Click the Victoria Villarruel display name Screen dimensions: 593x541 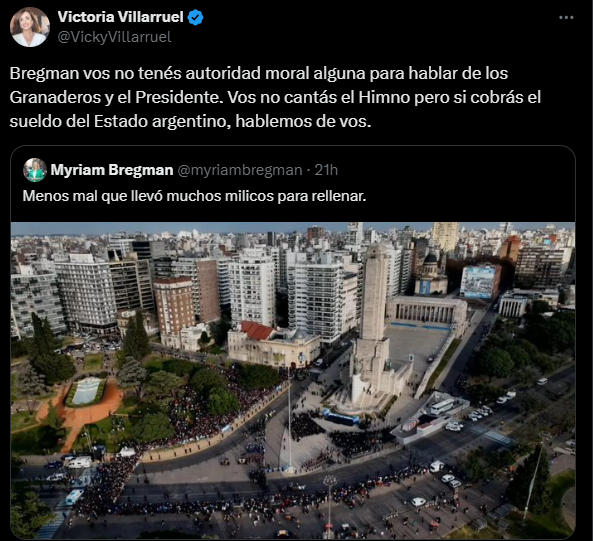[x=120, y=17]
